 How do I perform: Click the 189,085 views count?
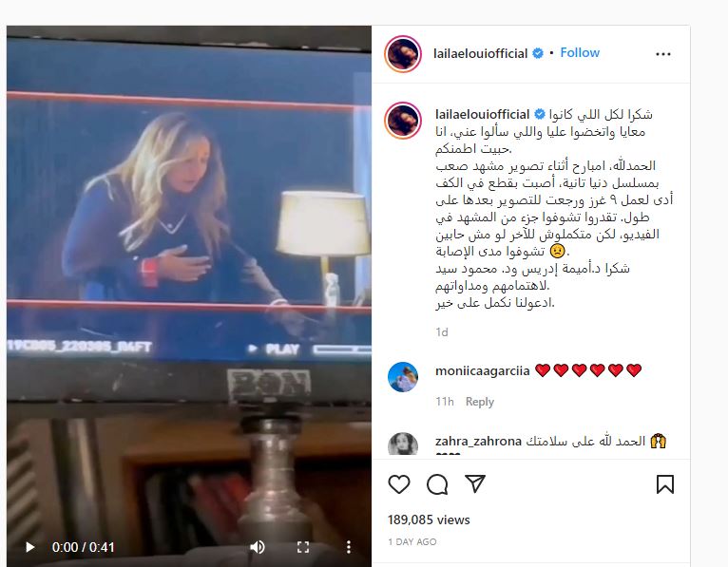click(x=429, y=520)
